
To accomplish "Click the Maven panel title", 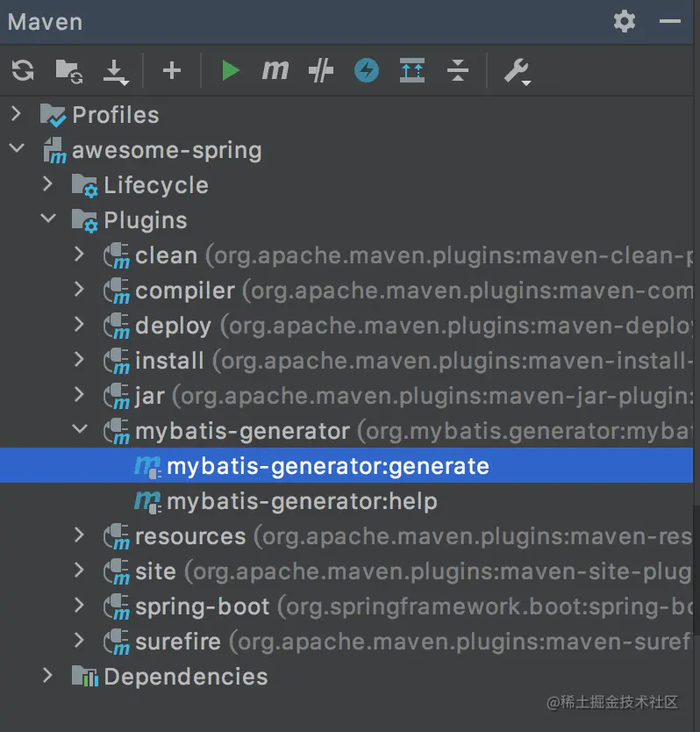I will [46, 22].
